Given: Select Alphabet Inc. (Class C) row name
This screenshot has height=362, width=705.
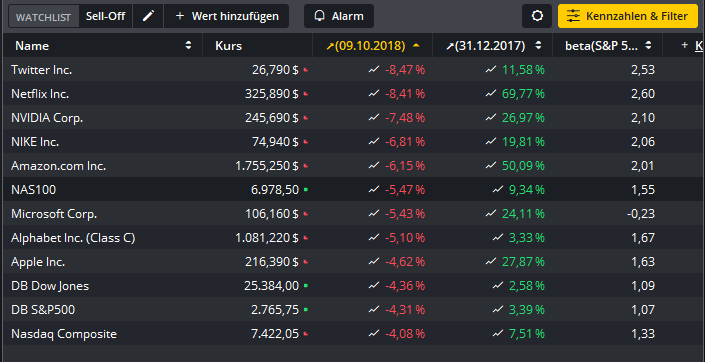Looking at the screenshot, I should coord(73,238).
